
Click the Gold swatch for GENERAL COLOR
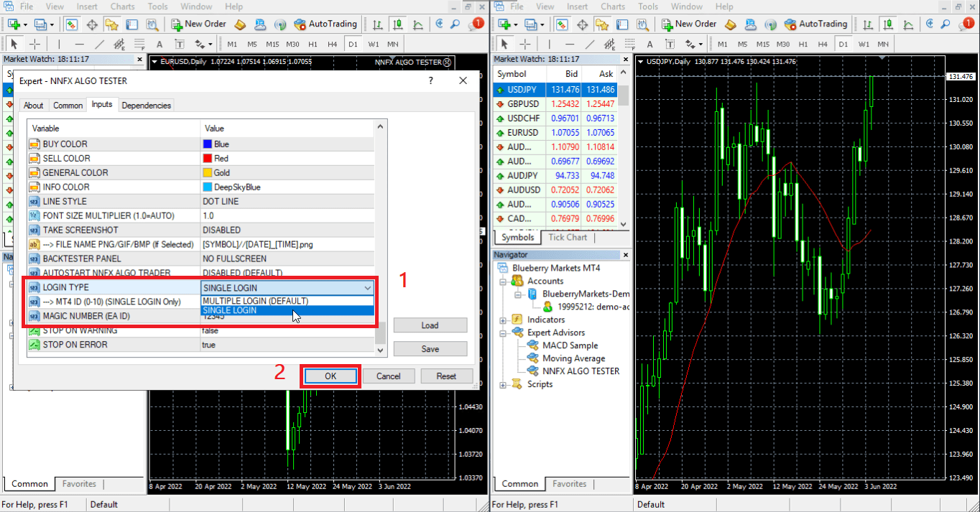point(208,173)
